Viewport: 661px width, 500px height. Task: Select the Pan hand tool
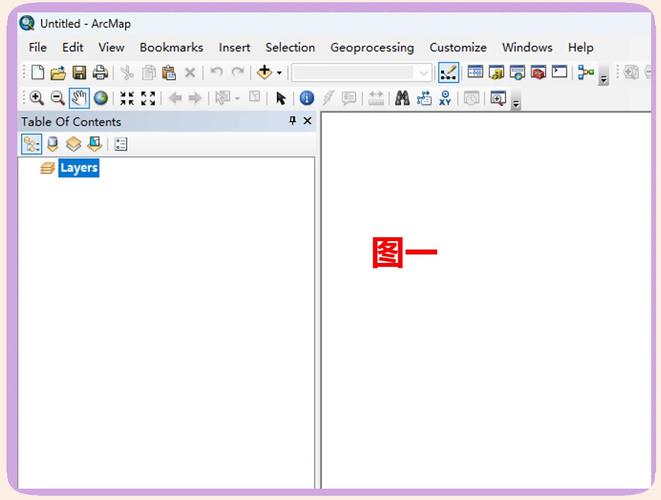pyautogui.click(x=79, y=98)
